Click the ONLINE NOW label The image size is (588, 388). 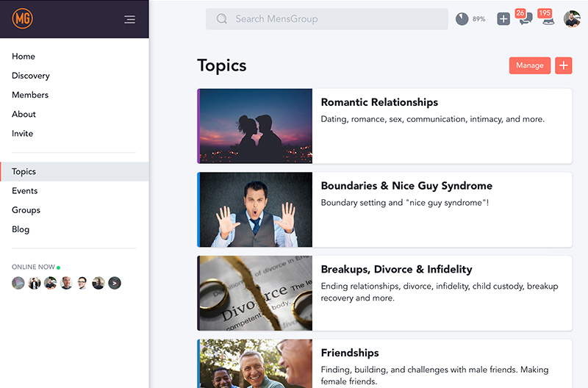click(33, 267)
